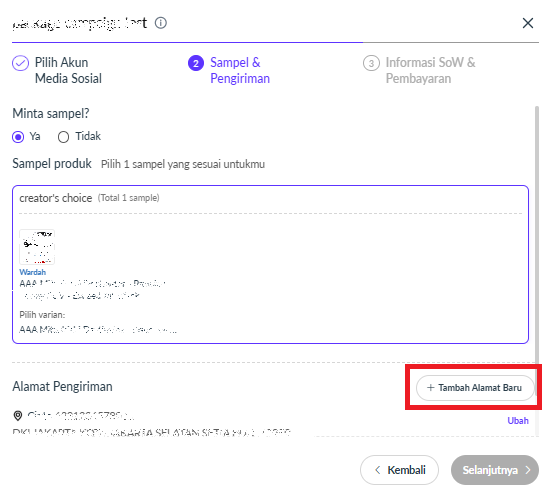This screenshot has width=552, height=495.
Task: Click the Ubah link for address
Action: coord(518,421)
